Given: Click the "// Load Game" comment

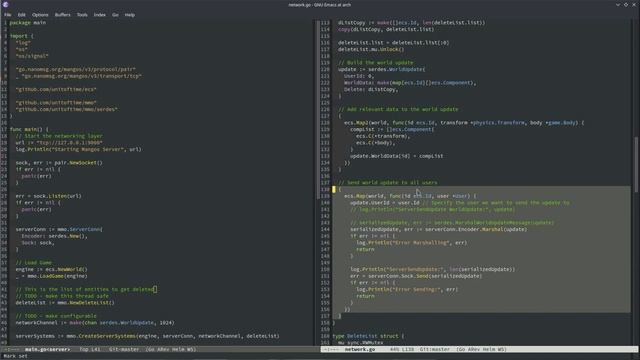Looking at the screenshot, I should [x=33, y=263].
